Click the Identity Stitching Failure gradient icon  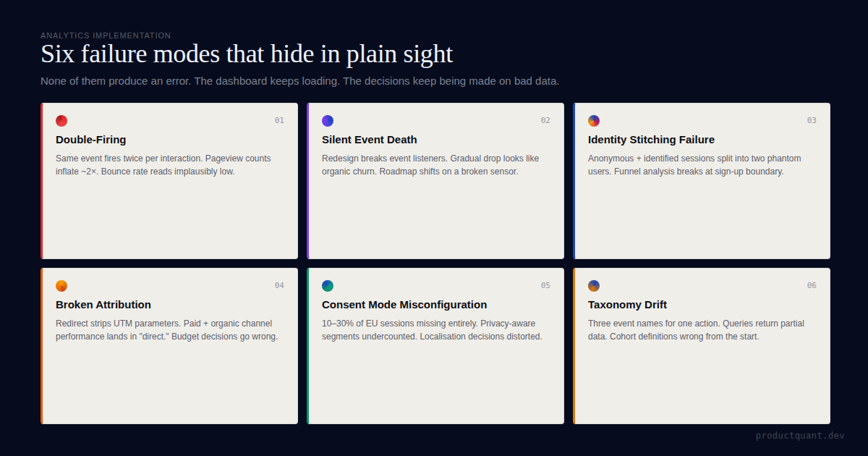(x=594, y=121)
